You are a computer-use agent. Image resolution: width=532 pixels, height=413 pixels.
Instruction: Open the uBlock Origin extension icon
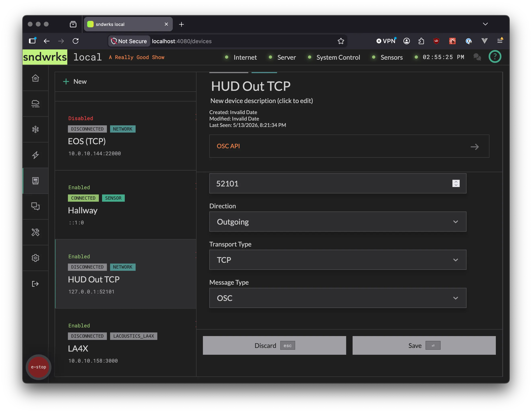coord(436,41)
